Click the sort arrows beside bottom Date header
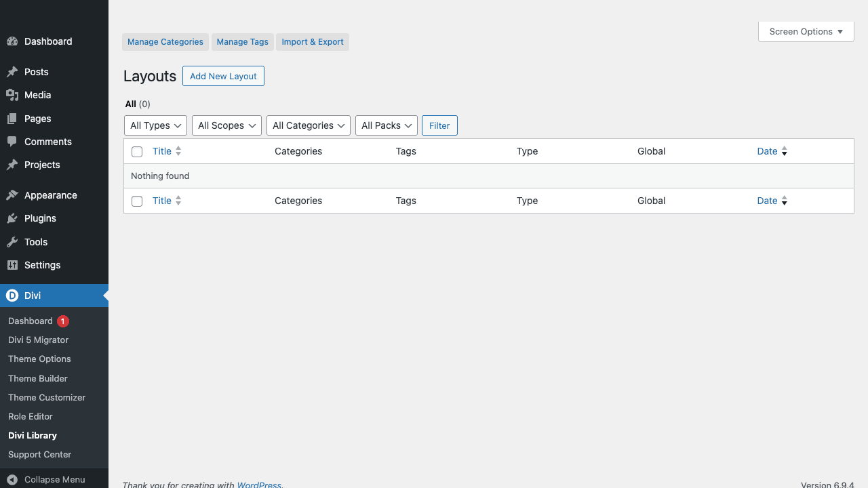The height and width of the screenshot is (488, 868). tap(785, 201)
